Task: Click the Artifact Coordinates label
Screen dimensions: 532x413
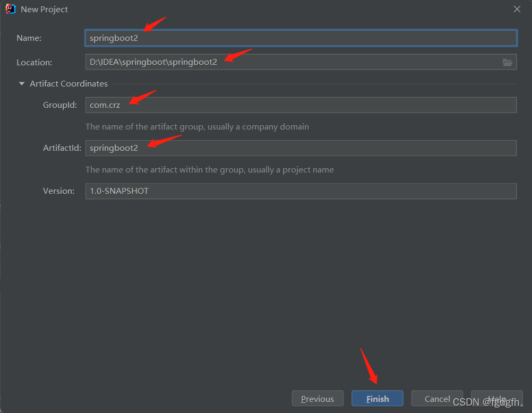Action: [68, 83]
